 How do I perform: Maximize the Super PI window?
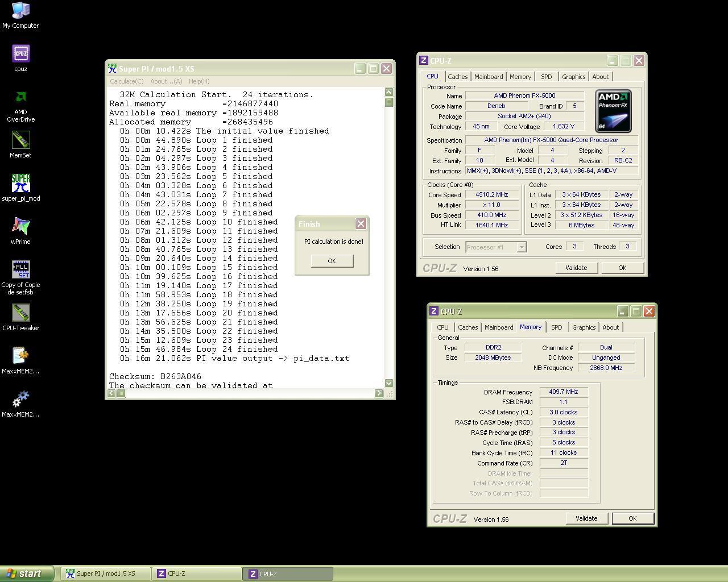coord(373,69)
